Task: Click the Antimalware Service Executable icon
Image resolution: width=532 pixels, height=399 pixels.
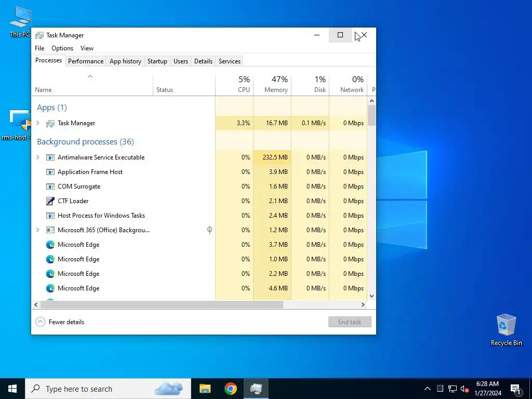Action: click(x=50, y=157)
